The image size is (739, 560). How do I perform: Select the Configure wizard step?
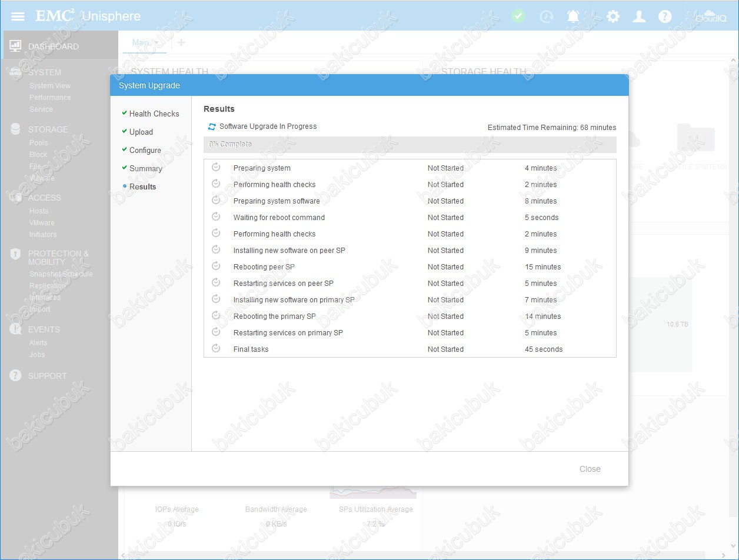(141, 150)
